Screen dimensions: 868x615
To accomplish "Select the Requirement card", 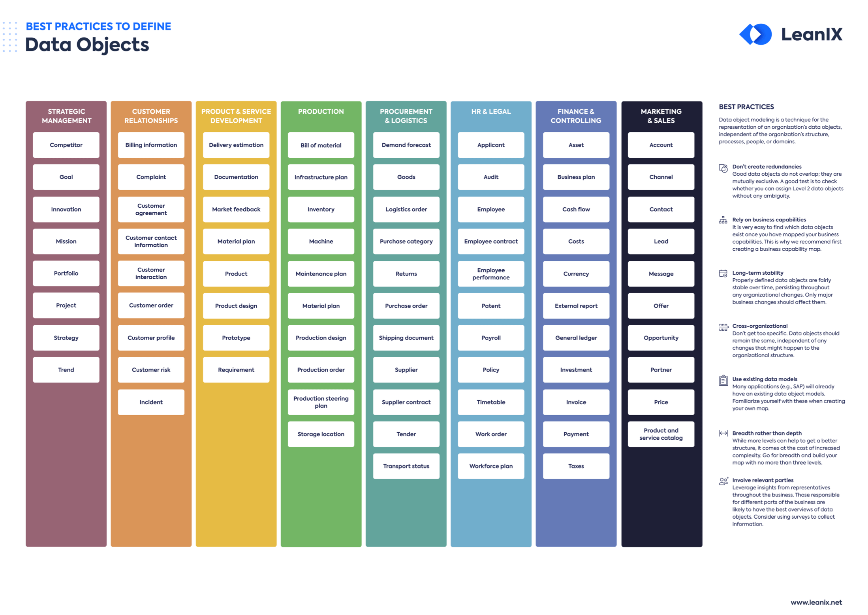I will (236, 369).
